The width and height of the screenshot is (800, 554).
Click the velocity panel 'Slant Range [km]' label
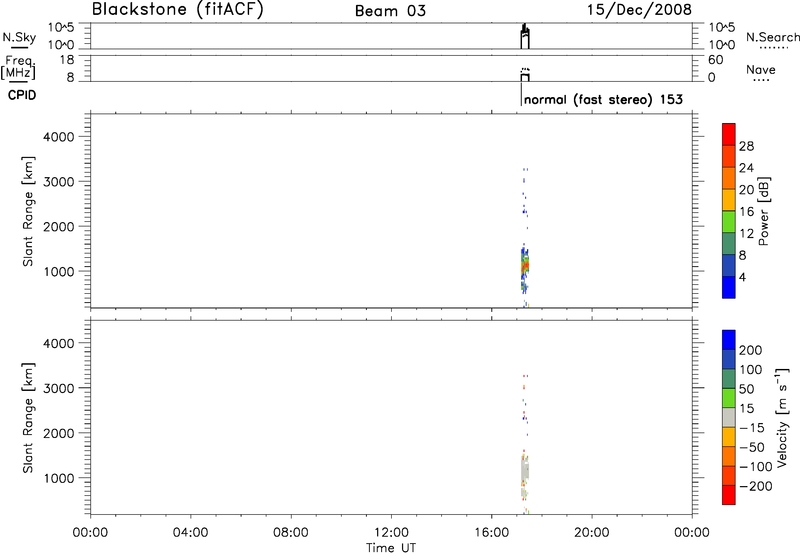[28, 418]
